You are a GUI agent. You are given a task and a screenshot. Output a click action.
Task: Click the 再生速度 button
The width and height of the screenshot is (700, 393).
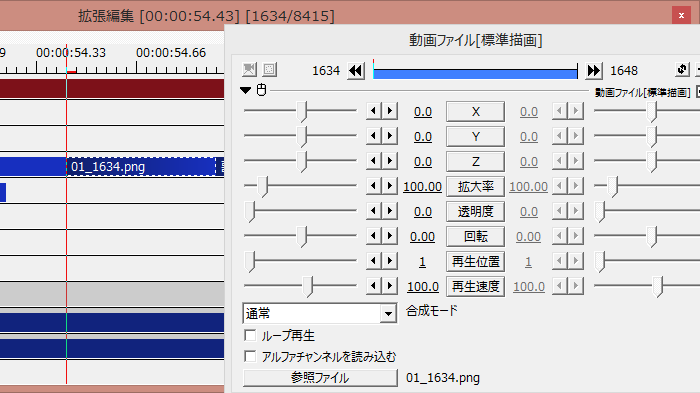[475, 286]
